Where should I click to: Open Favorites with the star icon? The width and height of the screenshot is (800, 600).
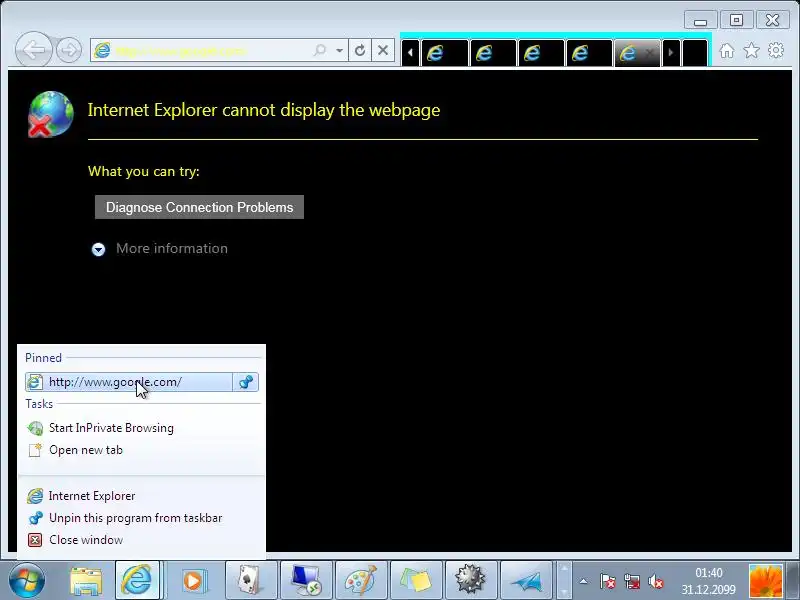click(751, 51)
